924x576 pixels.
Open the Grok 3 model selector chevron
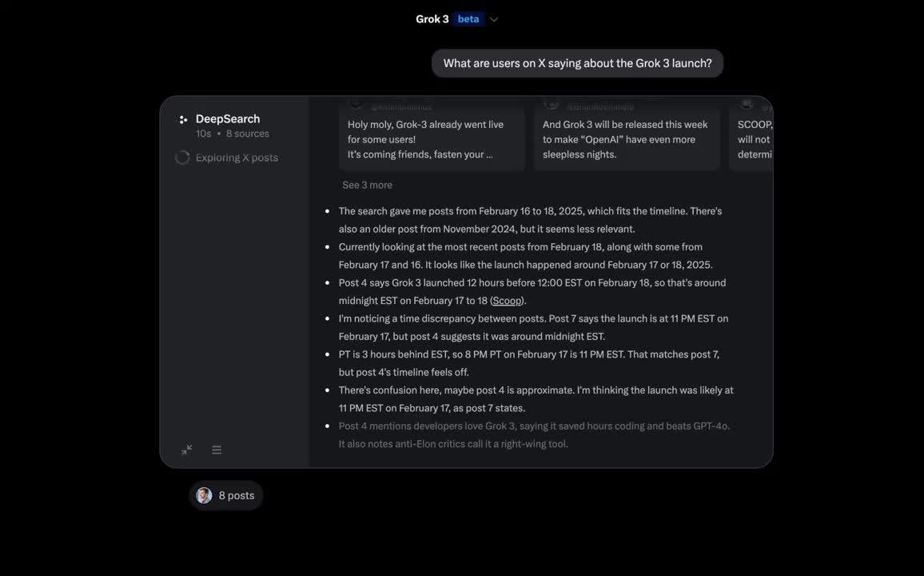click(494, 19)
